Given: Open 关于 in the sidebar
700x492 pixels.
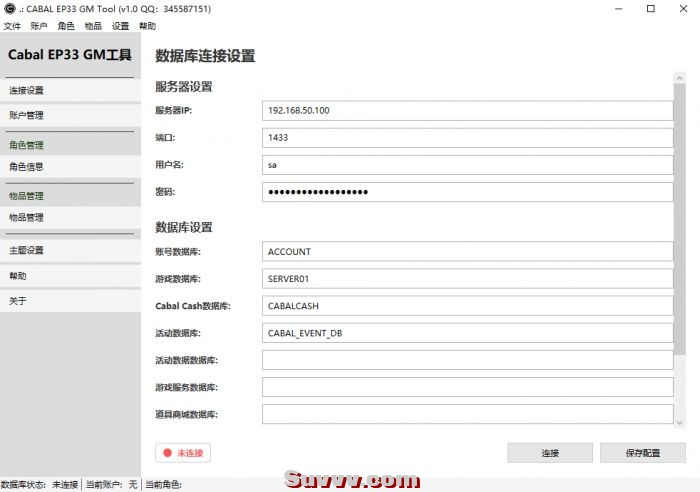Looking at the screenshot, I should (70, 300).
